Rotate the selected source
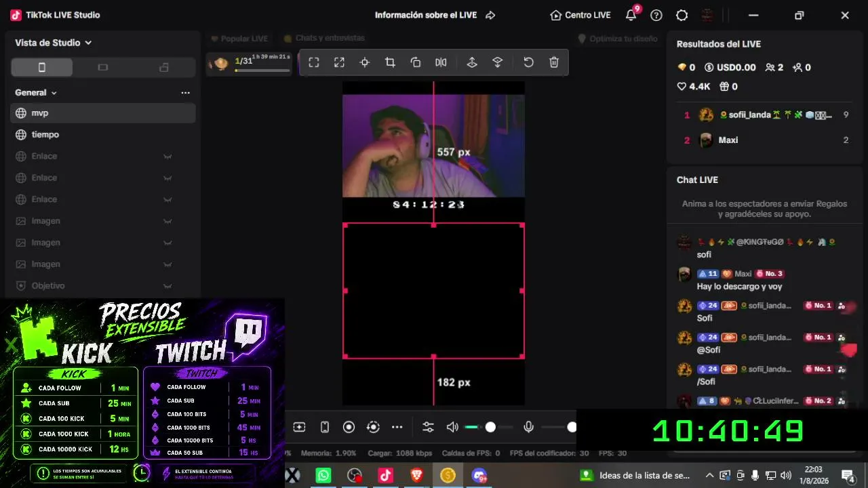This screenshot has width=868, height=488. (416, 62)
